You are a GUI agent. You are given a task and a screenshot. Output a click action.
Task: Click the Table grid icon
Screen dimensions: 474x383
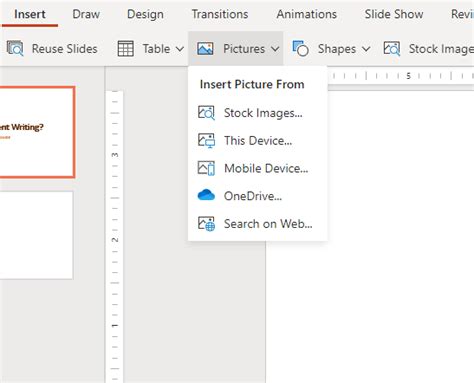point(126,49)
